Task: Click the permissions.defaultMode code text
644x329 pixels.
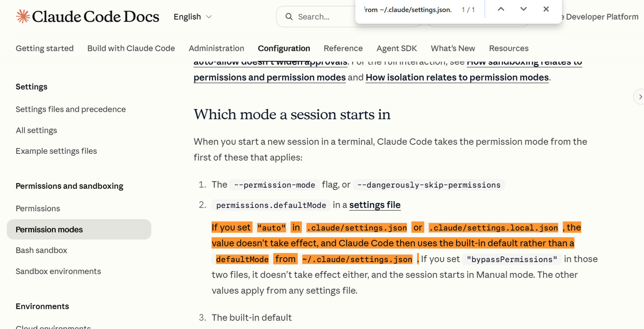Action: [x=271, y=205]
